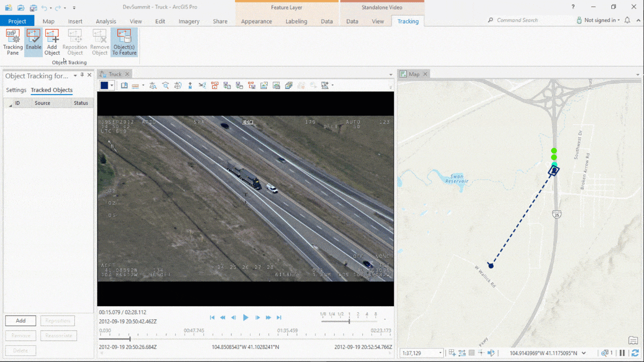
Task: Click the north arrow icon in video toolbar
Action: click(x=190, y=85)
